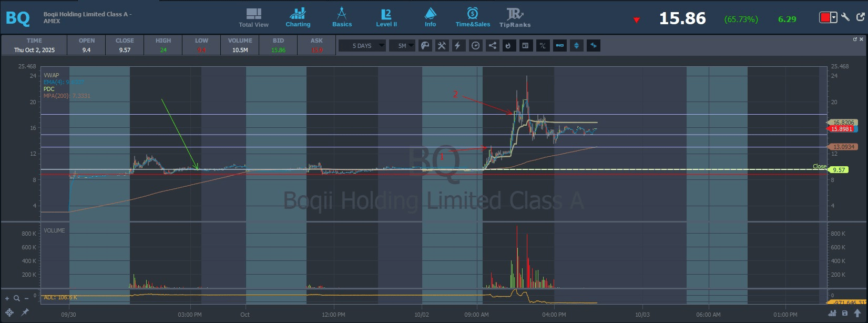
Task: Click the up arrow icon at bottom right
Action: tap(857, 314)
